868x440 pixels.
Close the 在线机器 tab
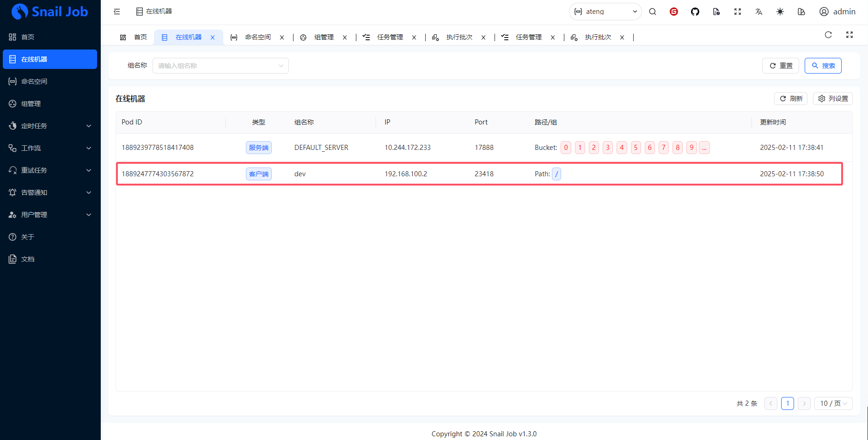pos(213,37)
